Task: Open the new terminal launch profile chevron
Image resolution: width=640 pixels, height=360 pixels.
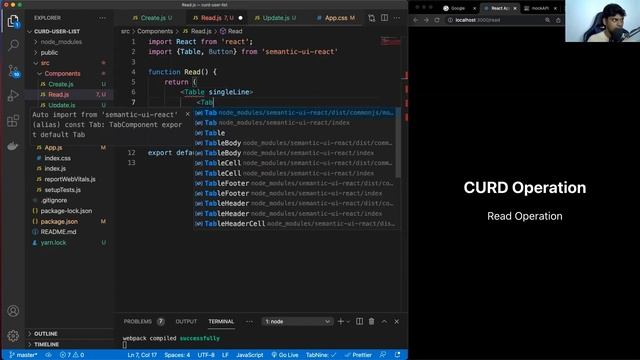Action: (x=348, y=322)
